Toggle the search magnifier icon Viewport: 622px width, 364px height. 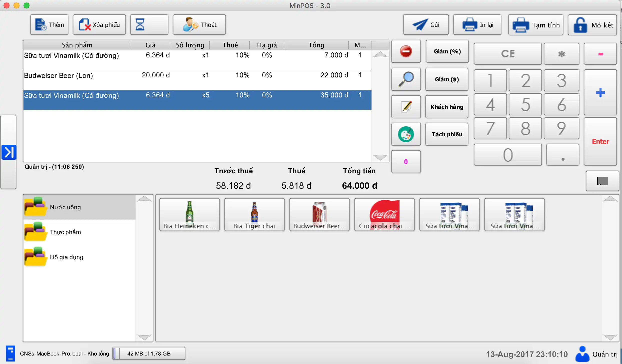(405, 79)
